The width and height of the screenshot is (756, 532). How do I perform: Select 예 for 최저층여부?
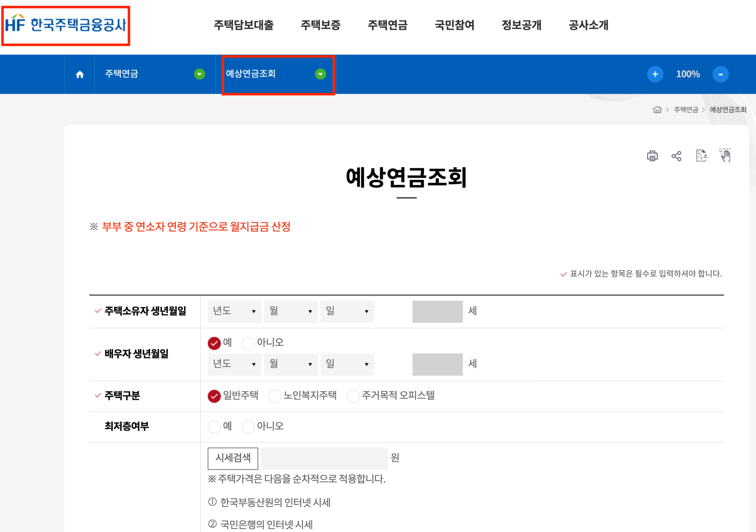click(x=214, y=427)
